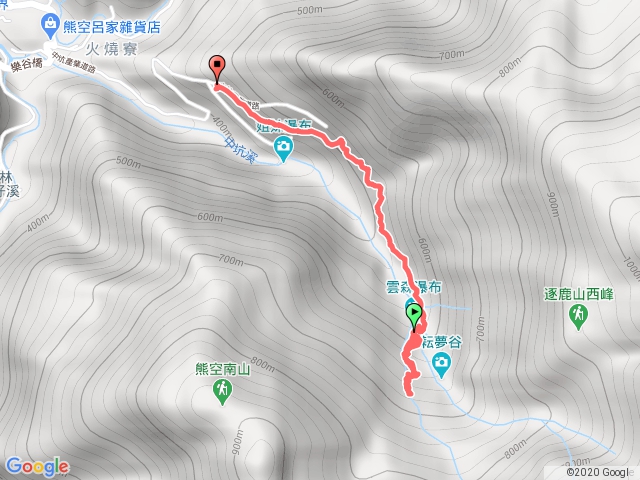Select the green start-point marker pin
This screenshot has height=480, width=640.
click(x=414, y=318)
